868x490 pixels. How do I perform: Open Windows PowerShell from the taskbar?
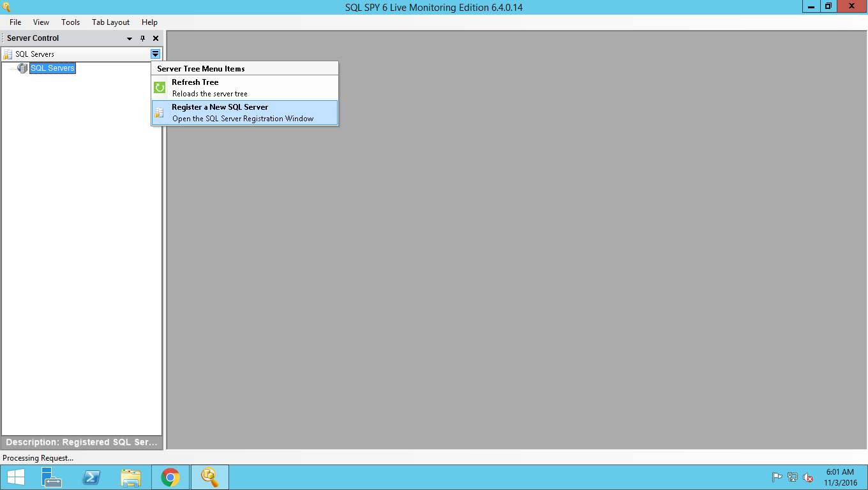pos(91,477)
